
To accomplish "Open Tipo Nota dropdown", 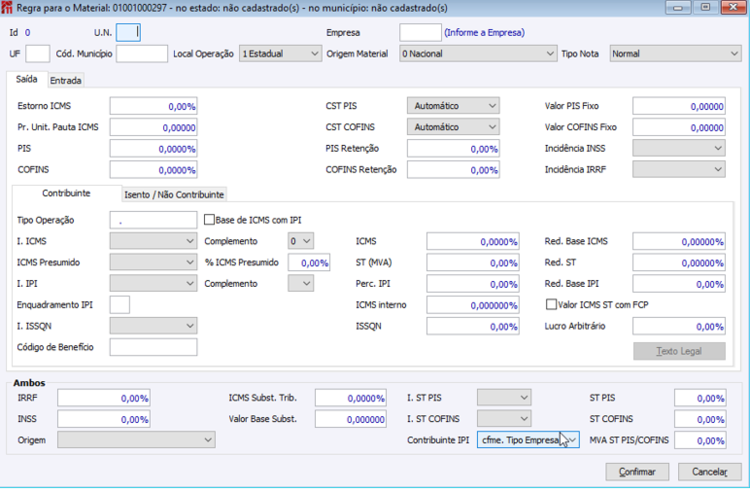I will 675,54.
